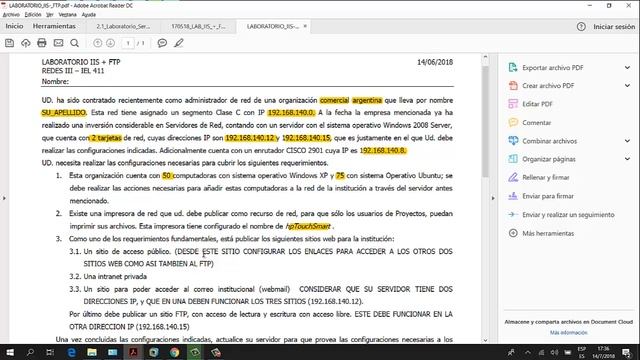The width and height of the screenshot is (640, 360).
Task: Click the scrollbar up arrow
Action: pos(485,58)
